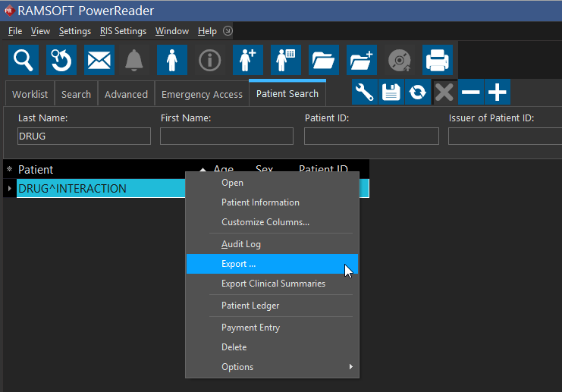The width and height of the screenshot is (562, 392).
Task: Open the RIS Settings menu
Action: click(123, 31)
